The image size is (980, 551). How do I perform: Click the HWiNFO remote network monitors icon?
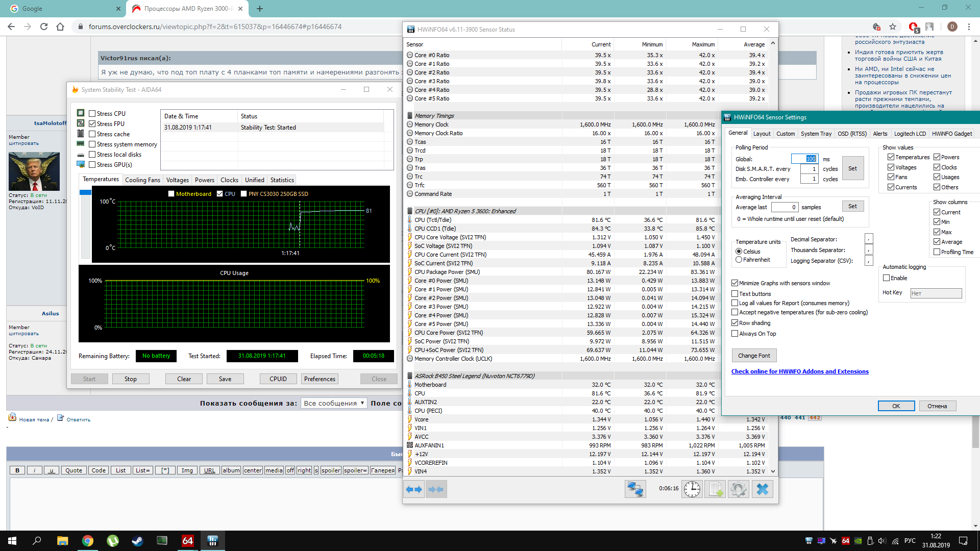(635, 489)
